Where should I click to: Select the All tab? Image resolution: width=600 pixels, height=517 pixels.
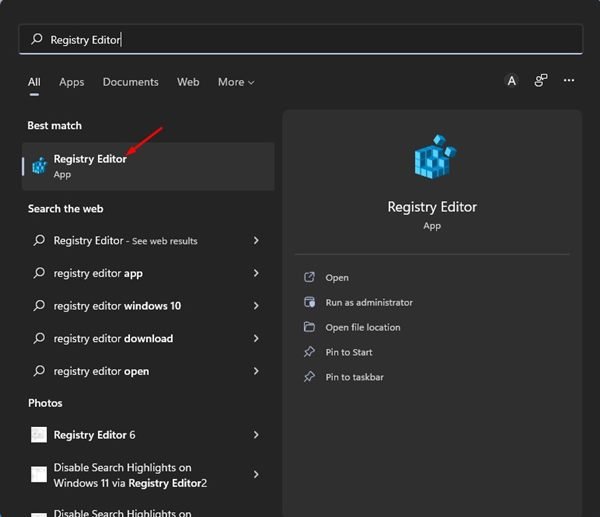[x=34, y=82]
